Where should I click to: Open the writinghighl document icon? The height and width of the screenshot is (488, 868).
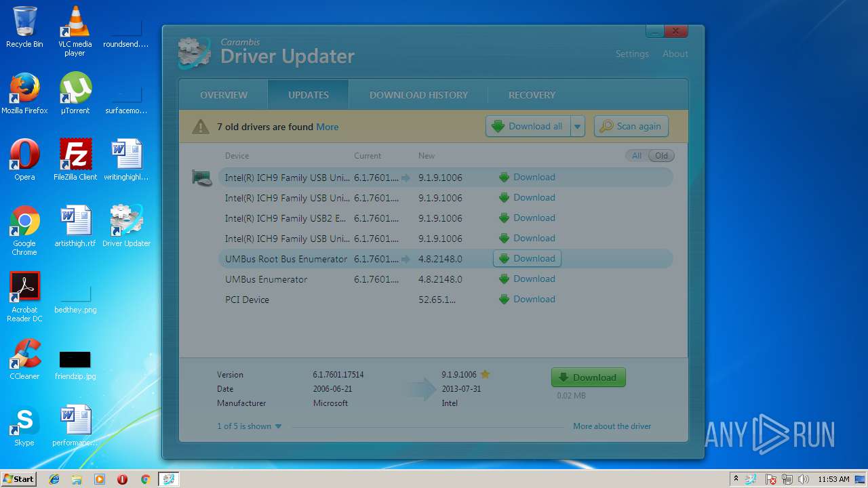[126, 160]
